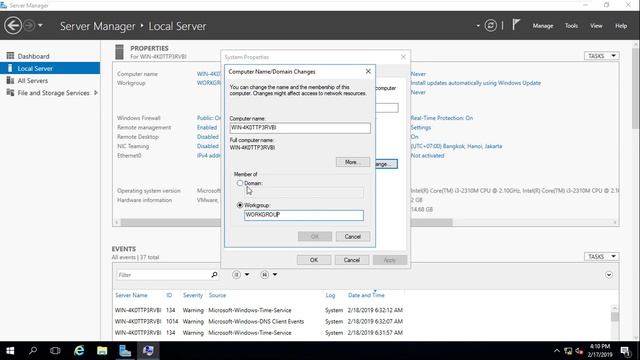Image resolution: width=640 pixels, height=360 pixels.
Task: Click the Events filter search magnifier icon
Action: (x=214, y=275)
